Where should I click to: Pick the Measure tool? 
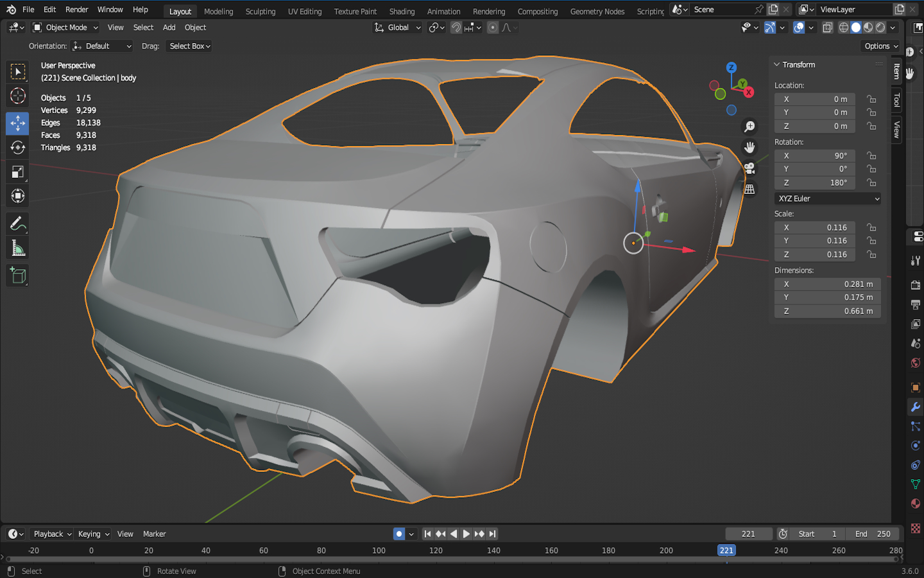(17, 249)
